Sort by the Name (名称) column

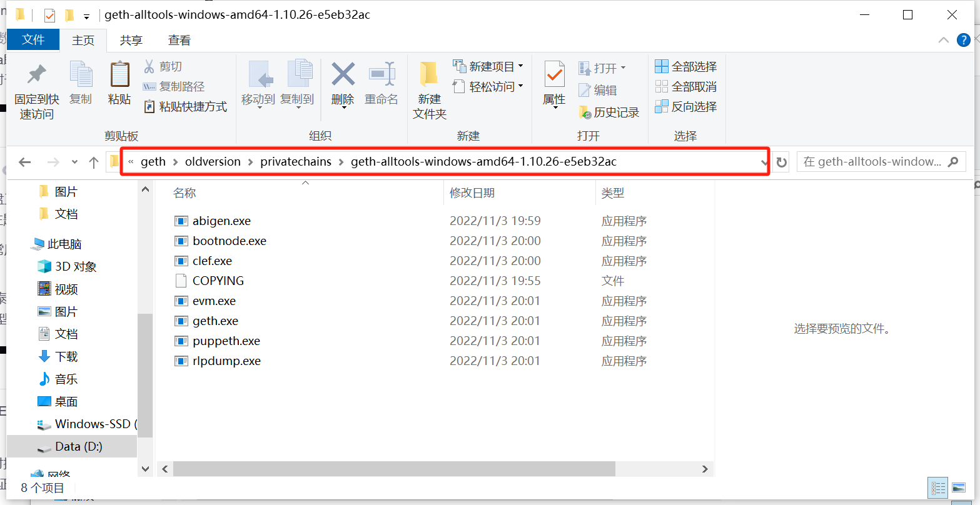tap(184, 193)
